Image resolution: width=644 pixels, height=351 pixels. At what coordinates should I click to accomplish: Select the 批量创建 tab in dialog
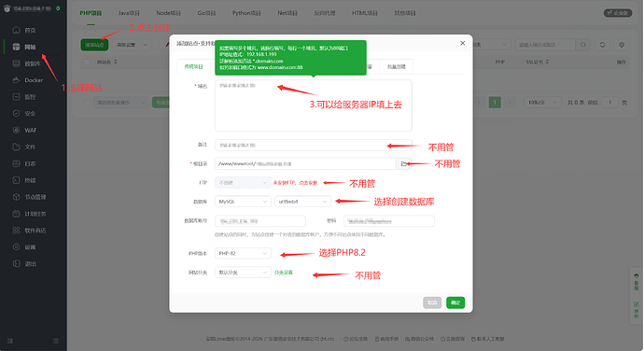point(397,66)
